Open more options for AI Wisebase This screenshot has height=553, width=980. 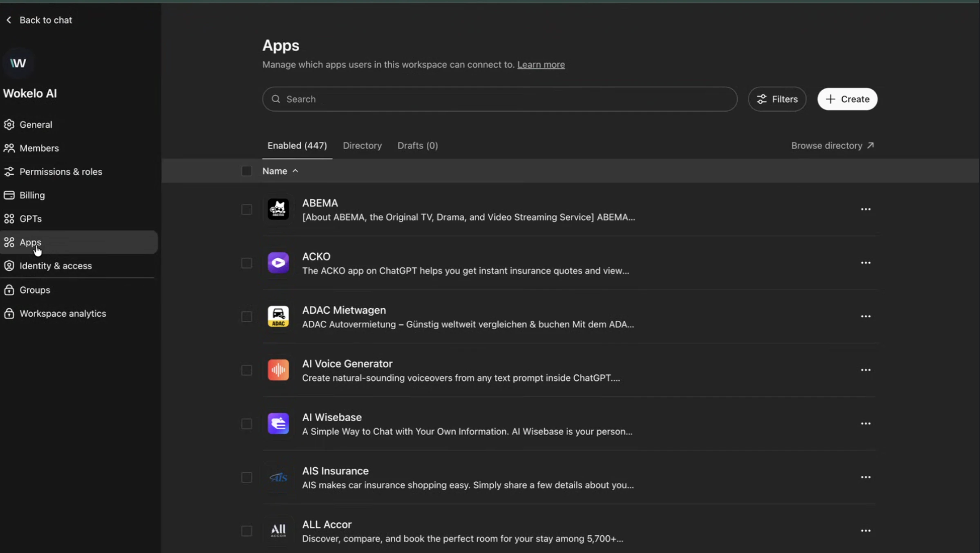point(866,423)
